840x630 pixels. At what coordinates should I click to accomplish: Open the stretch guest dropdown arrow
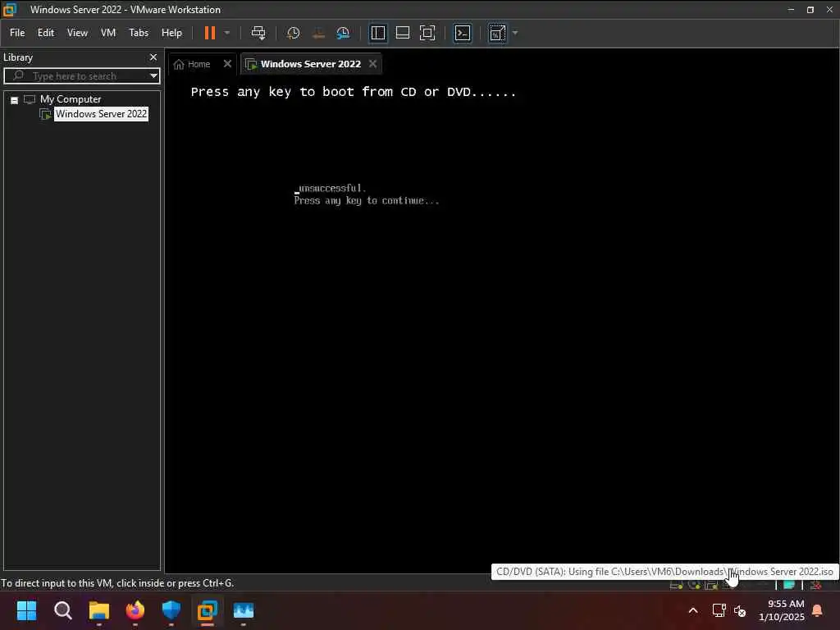click(x=515, y=33)
